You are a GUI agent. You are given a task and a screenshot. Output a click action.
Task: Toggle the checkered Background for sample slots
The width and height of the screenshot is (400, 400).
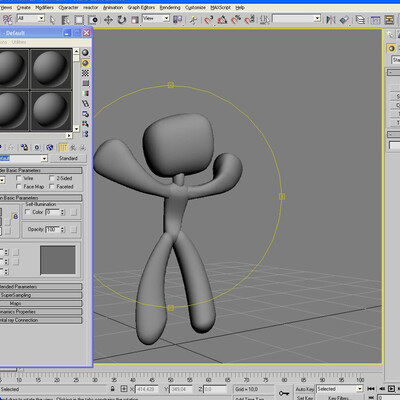(85, 73)
